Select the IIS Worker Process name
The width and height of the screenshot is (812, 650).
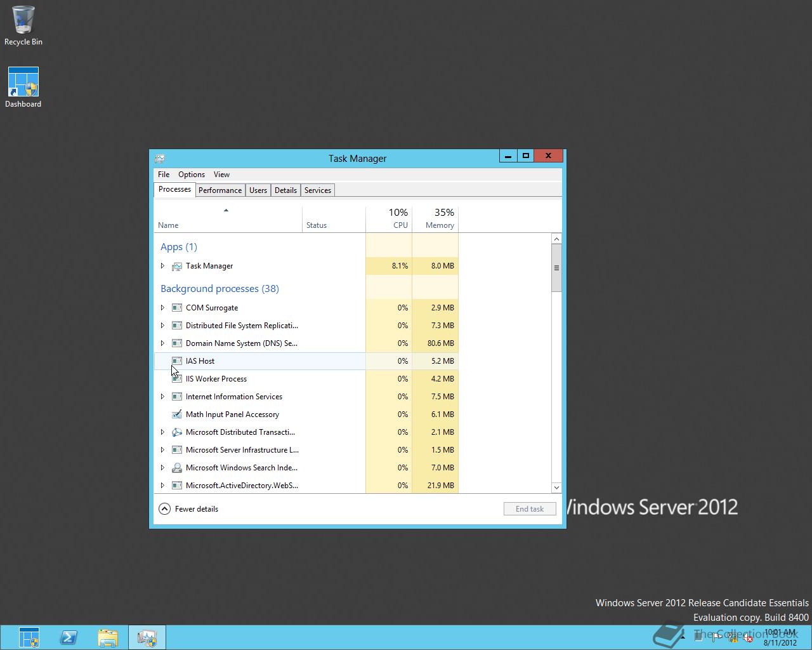coord(216,379)
